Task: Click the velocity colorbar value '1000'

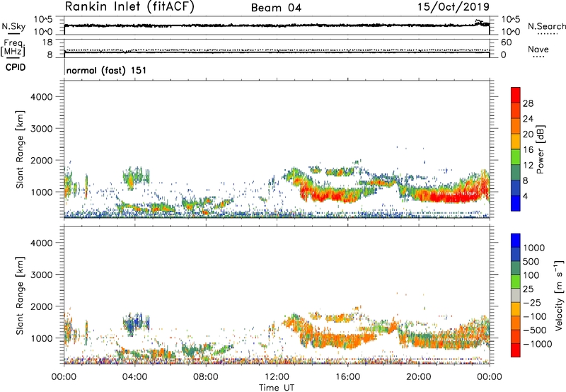Action: point(534,248)
